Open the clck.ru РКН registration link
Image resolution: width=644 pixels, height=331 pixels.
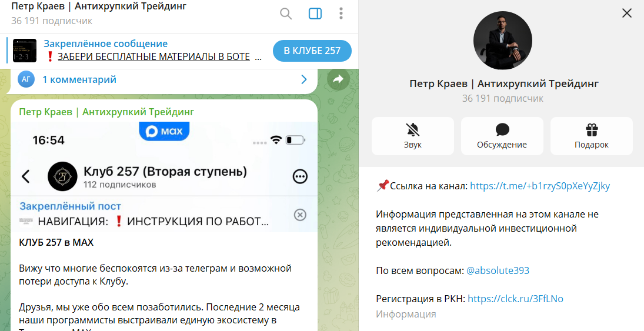click(515, 299)
